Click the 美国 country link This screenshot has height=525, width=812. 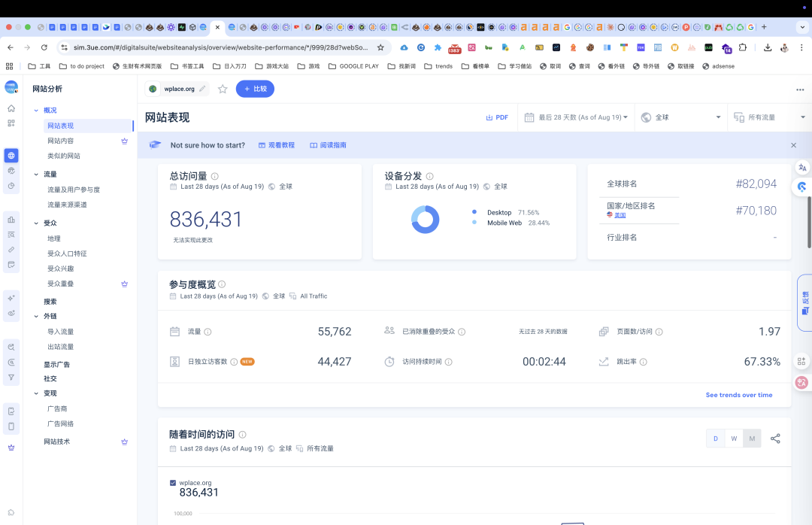[x=620, y=215]
